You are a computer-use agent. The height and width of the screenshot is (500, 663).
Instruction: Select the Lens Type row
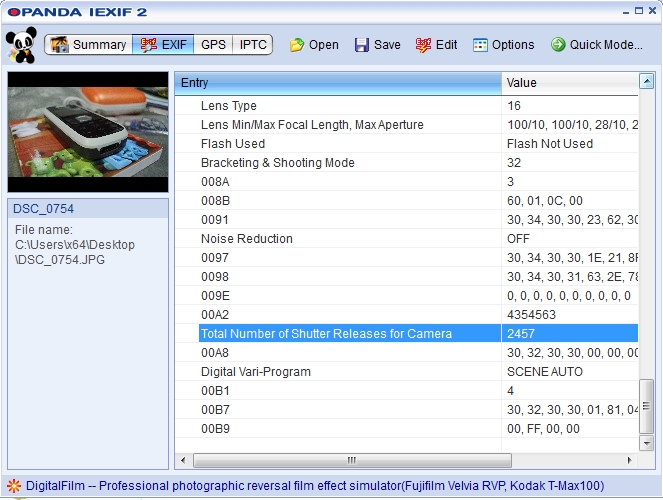pyautogui.click(x=407, y=106)
